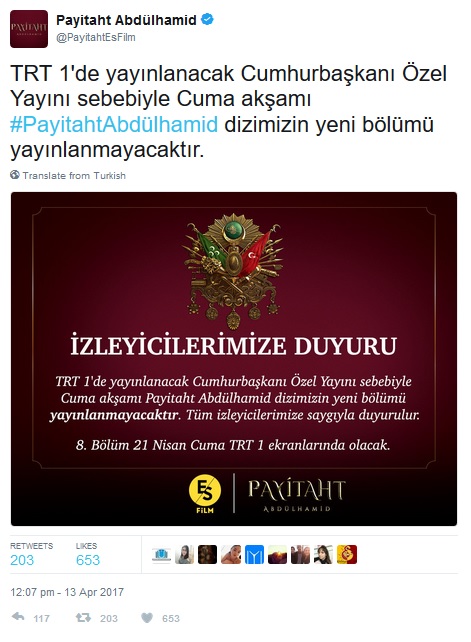Click the Payitaht Abdülhamid logo in image
The height and width of the screenshot is (642, 471).
[297, 495]
